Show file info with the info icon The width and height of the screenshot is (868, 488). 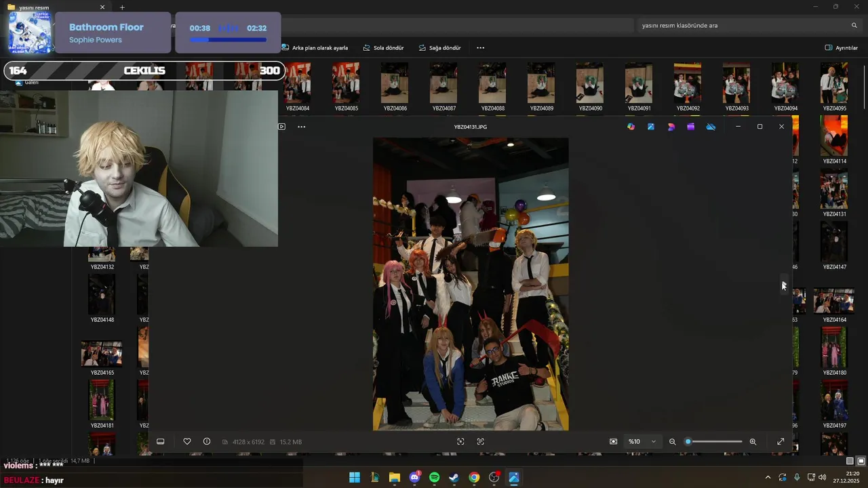(207, 442)
